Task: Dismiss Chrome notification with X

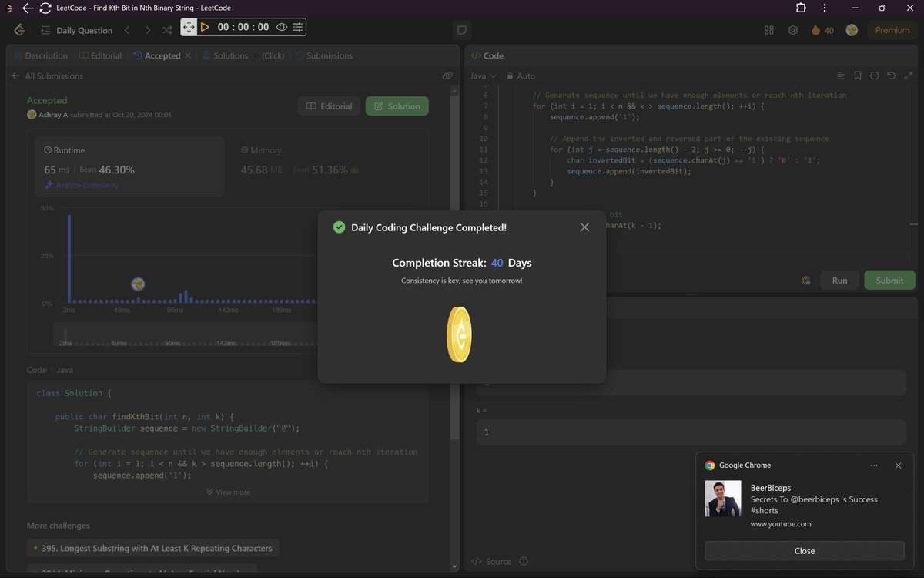Action: click(x=898, y=465)
